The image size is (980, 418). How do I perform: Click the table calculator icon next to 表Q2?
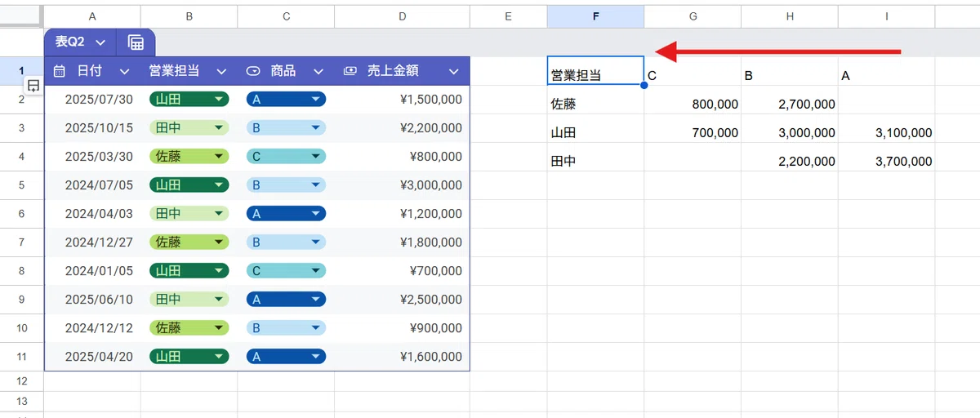(x=136, y=42)
